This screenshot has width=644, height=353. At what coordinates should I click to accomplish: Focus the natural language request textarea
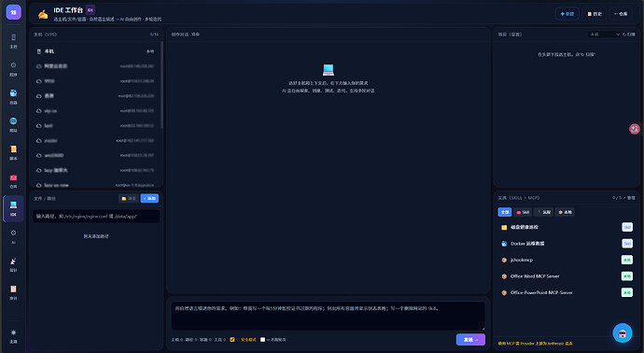329,316
